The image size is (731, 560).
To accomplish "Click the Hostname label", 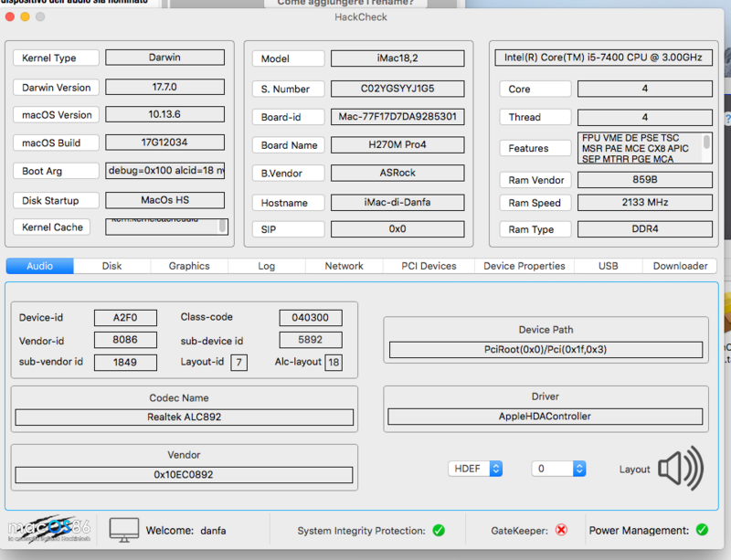I will 288,203.
